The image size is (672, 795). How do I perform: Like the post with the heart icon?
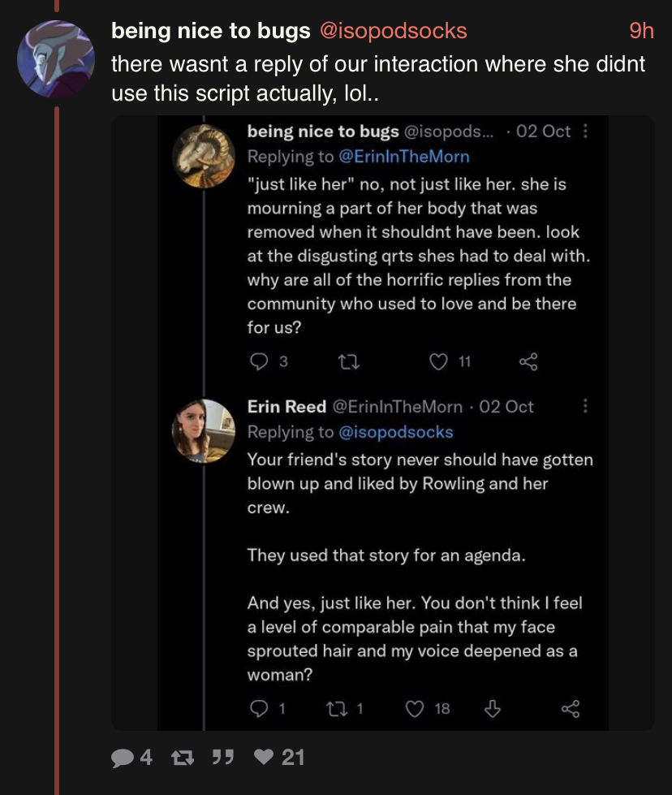pyautogui.click(x=264, y=758)
